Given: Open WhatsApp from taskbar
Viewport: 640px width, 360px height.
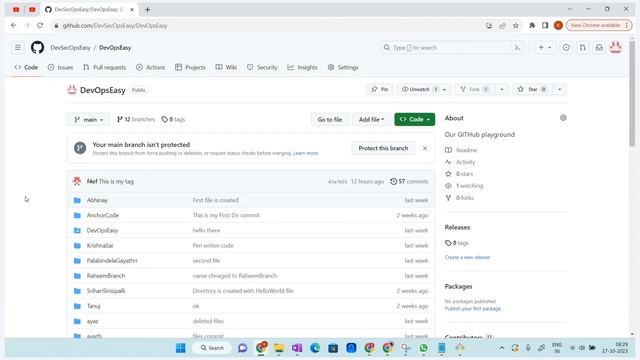Looking at the screenshot, I should pyautogui.click(x=423, y=348).
